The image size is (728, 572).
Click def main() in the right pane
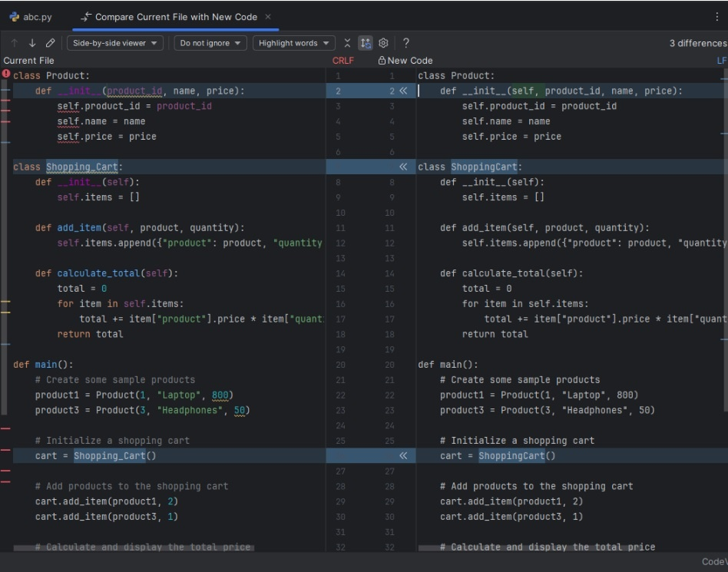tap(448, 365)
